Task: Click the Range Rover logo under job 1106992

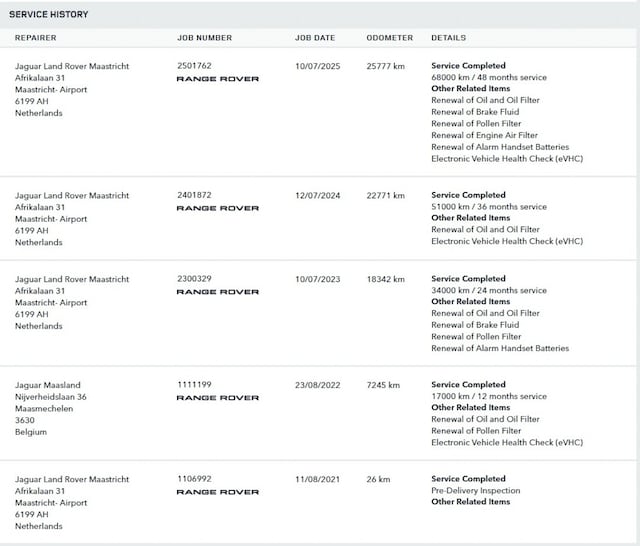Action: click(218, 492)
